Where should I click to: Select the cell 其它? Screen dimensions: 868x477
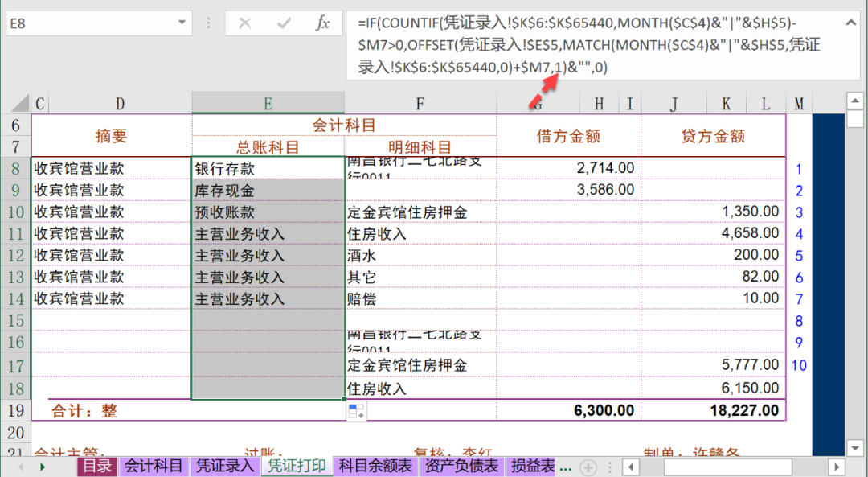pyautogui.click(x=420, y=277)
